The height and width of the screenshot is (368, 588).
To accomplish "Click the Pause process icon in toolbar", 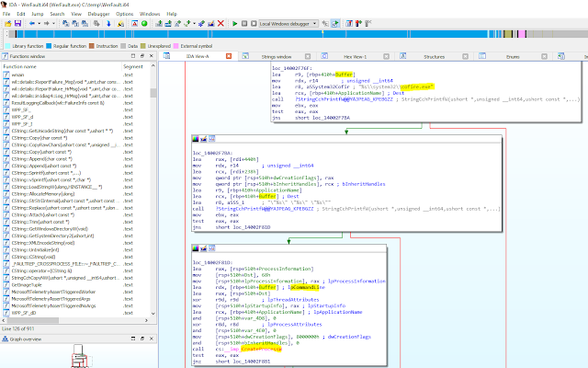I will (x=243, y=22).
